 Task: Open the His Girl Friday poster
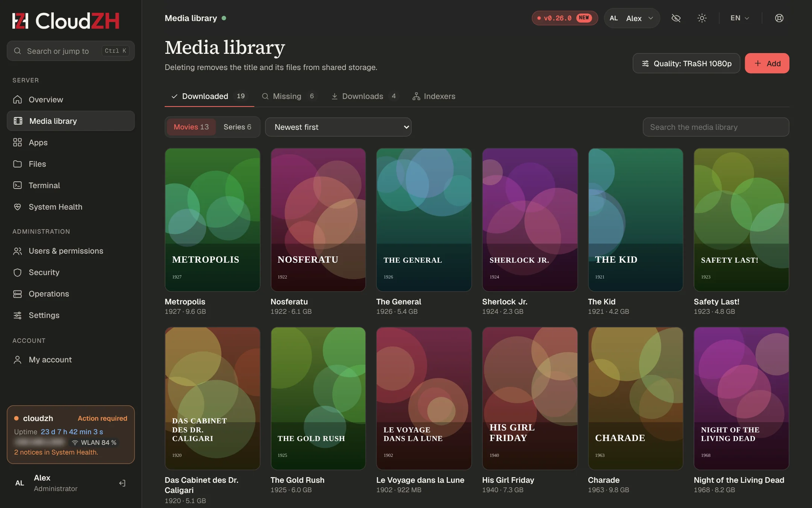click(x=530, y=398)
